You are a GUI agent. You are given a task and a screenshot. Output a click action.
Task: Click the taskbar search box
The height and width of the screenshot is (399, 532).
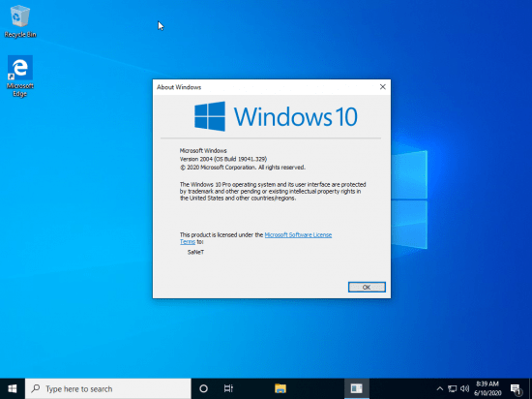tap(108, 388)
